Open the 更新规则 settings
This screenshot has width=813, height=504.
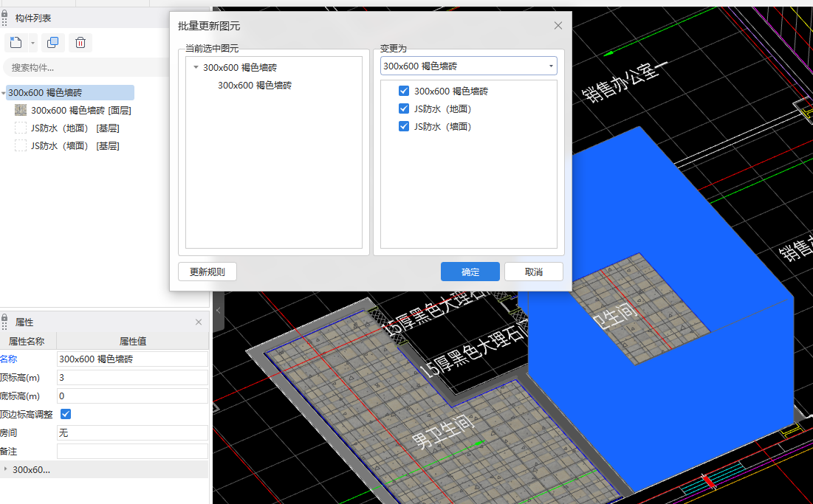click(207, 272)
